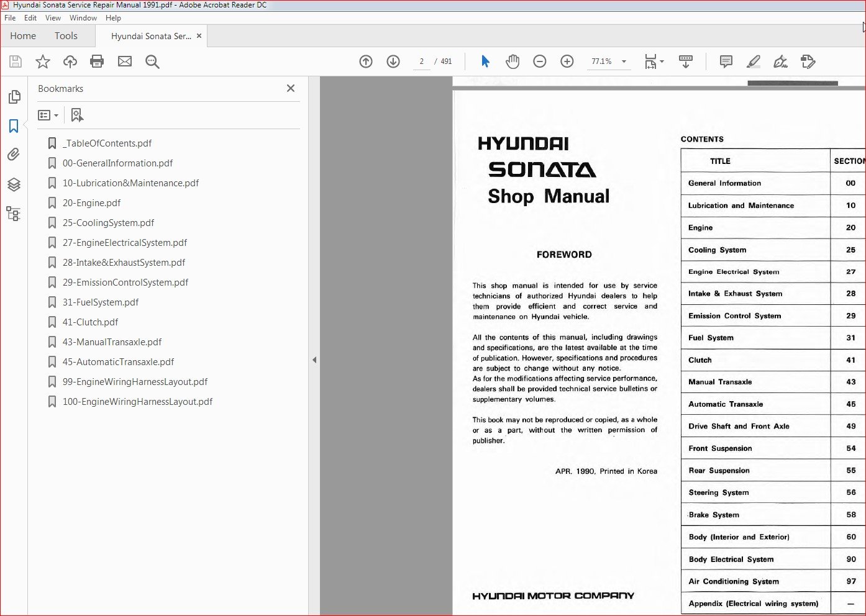The height and width of the screenshot is (616, 866).
Task: Open the 45-AutomaticTransaxle.pdf bookmark
Action: (x=118, y=362)
